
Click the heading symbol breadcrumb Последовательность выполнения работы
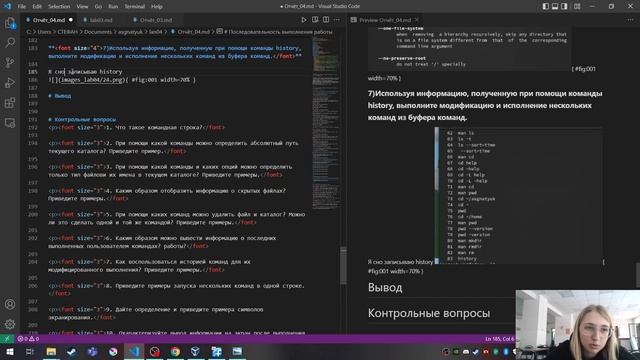[274, 31]
